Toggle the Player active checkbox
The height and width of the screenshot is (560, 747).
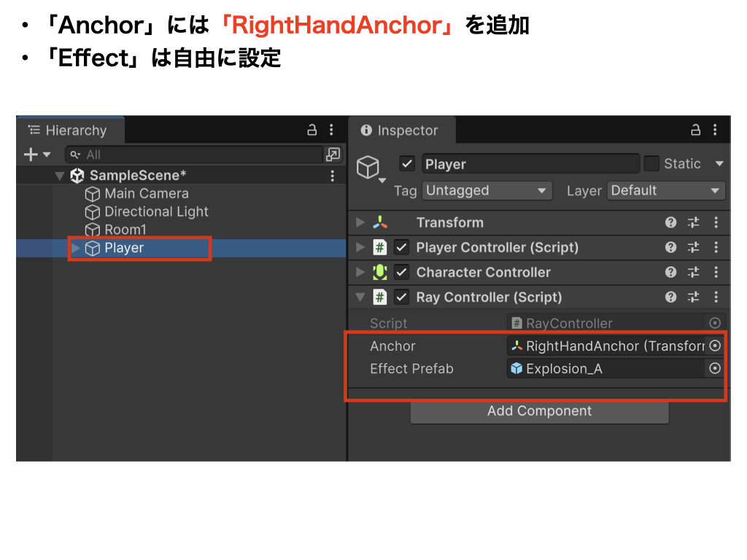coord(407,164)
